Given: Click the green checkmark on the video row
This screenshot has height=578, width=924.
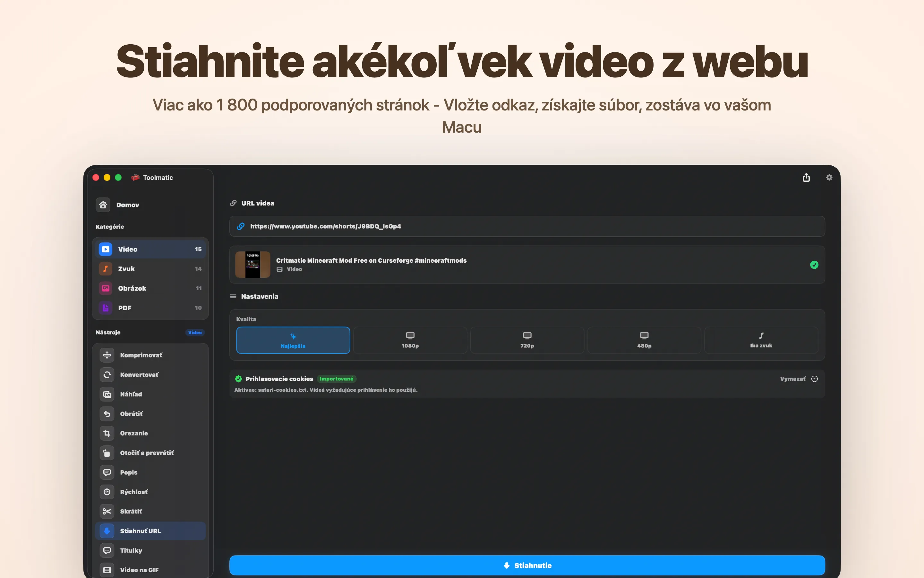Looking at the screenshot, I should tap(814, 265).
